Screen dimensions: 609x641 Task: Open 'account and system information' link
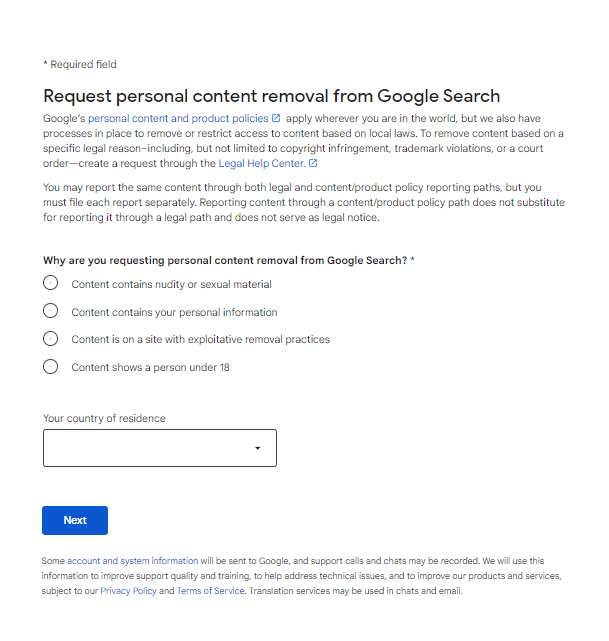coord(132,561)
